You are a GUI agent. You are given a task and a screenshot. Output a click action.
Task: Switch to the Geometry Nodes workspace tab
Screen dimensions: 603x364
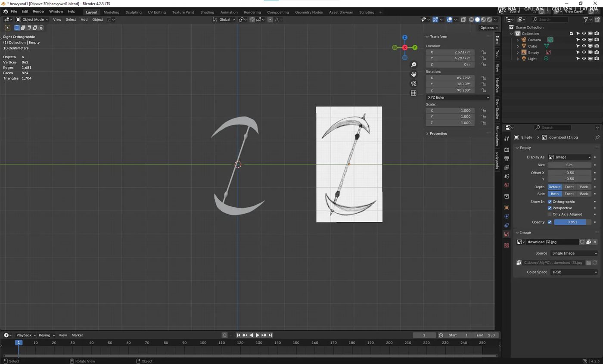pyautogui.click(x=309, y=12)
